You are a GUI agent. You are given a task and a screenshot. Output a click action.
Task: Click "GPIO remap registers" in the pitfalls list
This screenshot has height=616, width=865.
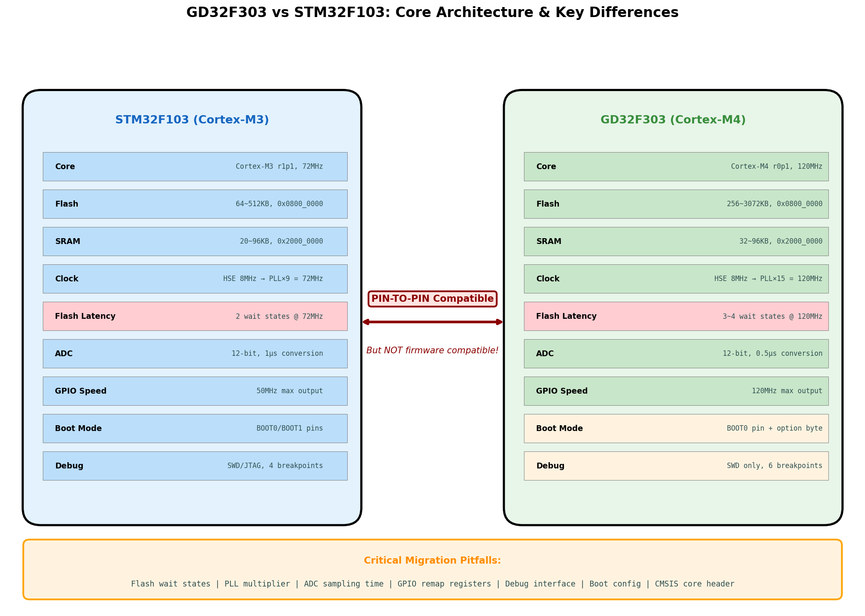tap(444, 584)
